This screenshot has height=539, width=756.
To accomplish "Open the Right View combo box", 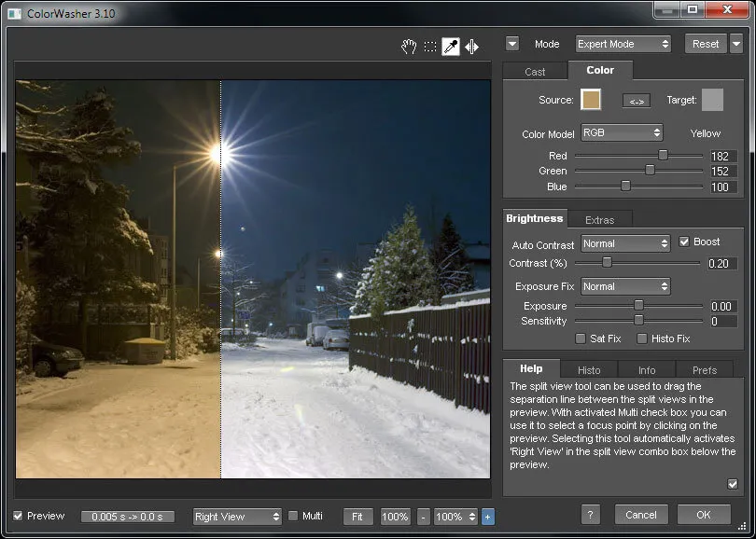I will pyautogui.click(x=236, y=516).
